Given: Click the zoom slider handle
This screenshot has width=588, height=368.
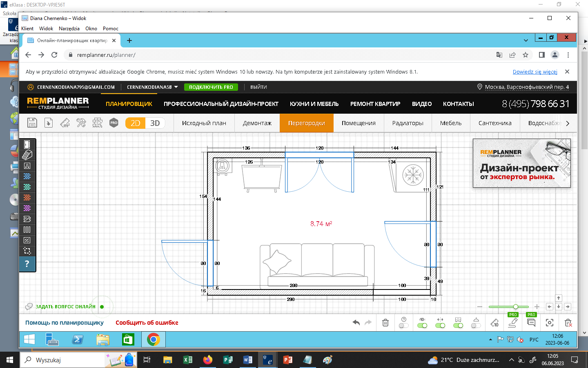Looking at the screenshot, I should tap(516, 307).
